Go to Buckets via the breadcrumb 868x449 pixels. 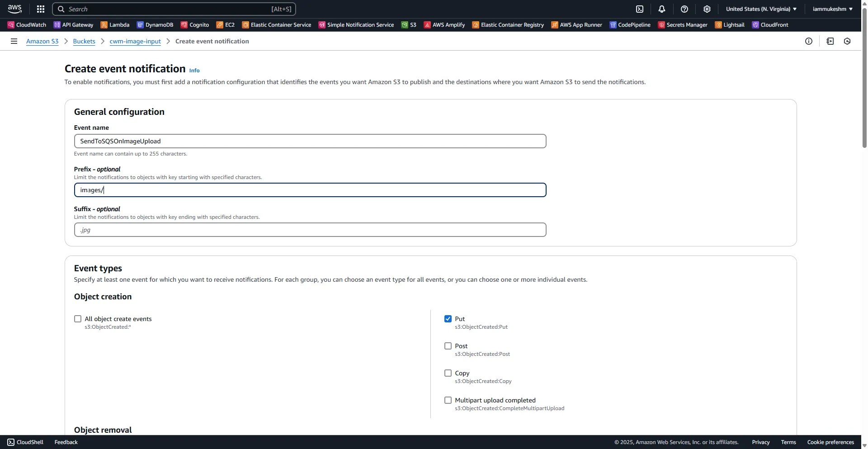pyautogui.click(x=84, y=41)
